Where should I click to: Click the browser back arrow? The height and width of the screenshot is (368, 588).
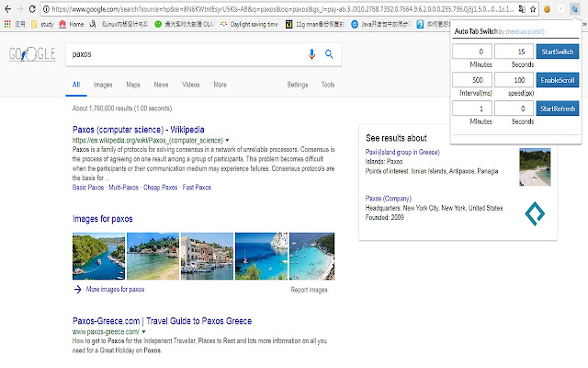(7, 9)
